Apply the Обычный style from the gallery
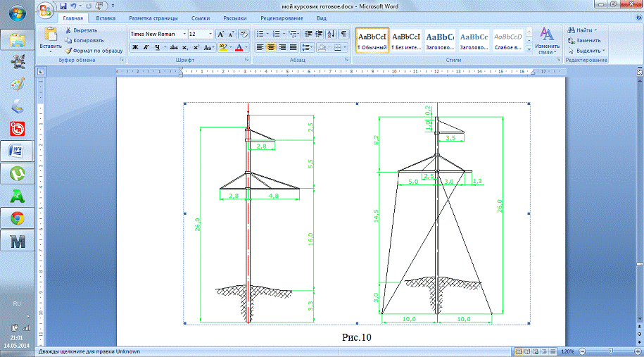The image size is (644, 357). pyautogui.click(x=371, y=41)
